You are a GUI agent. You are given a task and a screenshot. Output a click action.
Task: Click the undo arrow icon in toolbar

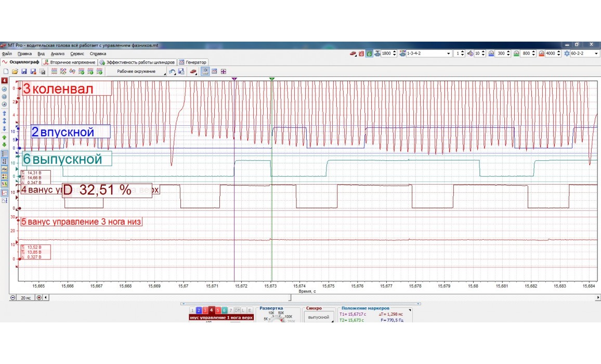(x=172, y=71)
